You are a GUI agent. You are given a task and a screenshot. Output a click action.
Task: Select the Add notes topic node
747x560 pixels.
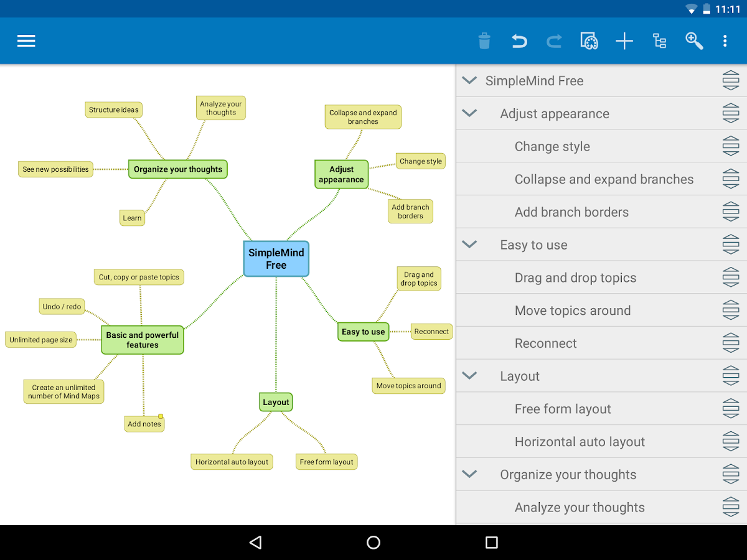(144, 424)
